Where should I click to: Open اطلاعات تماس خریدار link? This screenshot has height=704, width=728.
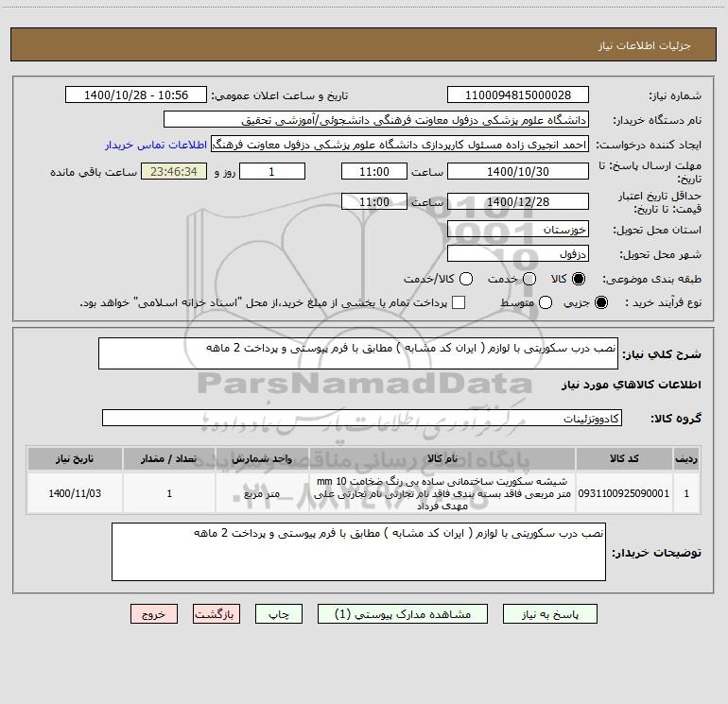point(156,145)
